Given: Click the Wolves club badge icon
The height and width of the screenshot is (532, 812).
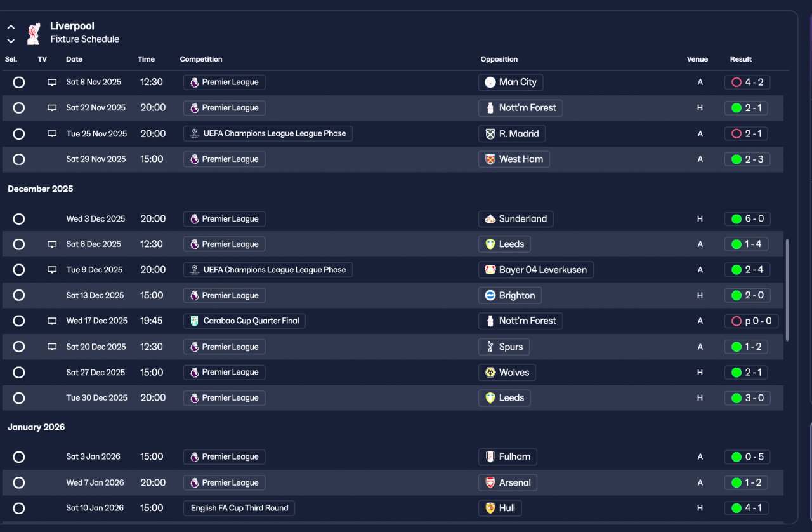Looking at the screenshot, I should coord(490,373).
